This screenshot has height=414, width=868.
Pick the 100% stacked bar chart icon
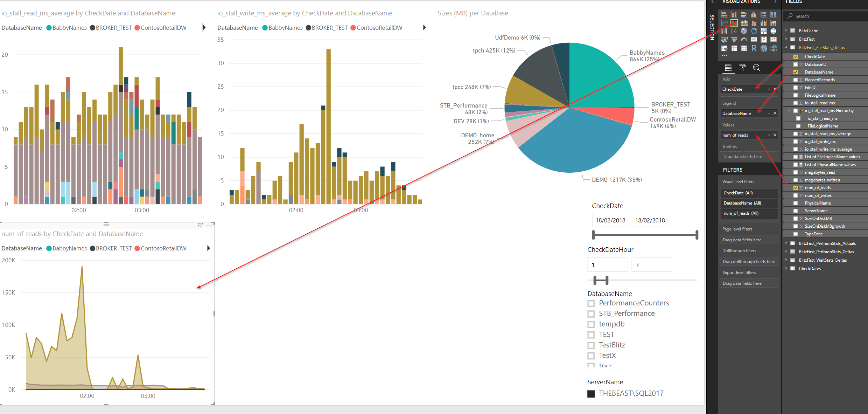pyautogui.click(x=764, y=14)
